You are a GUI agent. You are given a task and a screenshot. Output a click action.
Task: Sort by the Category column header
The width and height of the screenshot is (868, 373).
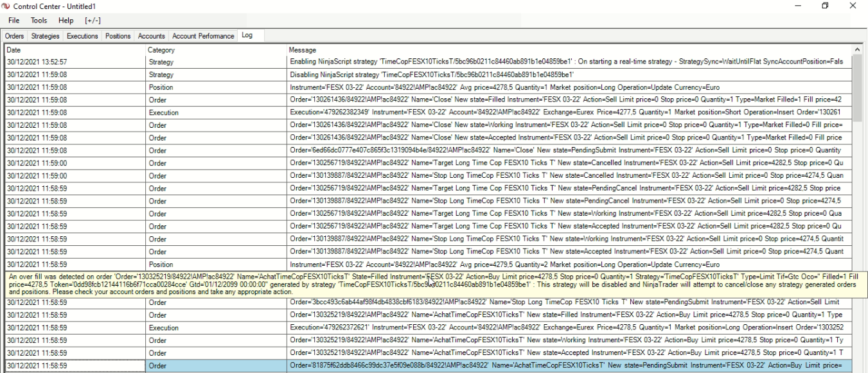pos(216,49)
